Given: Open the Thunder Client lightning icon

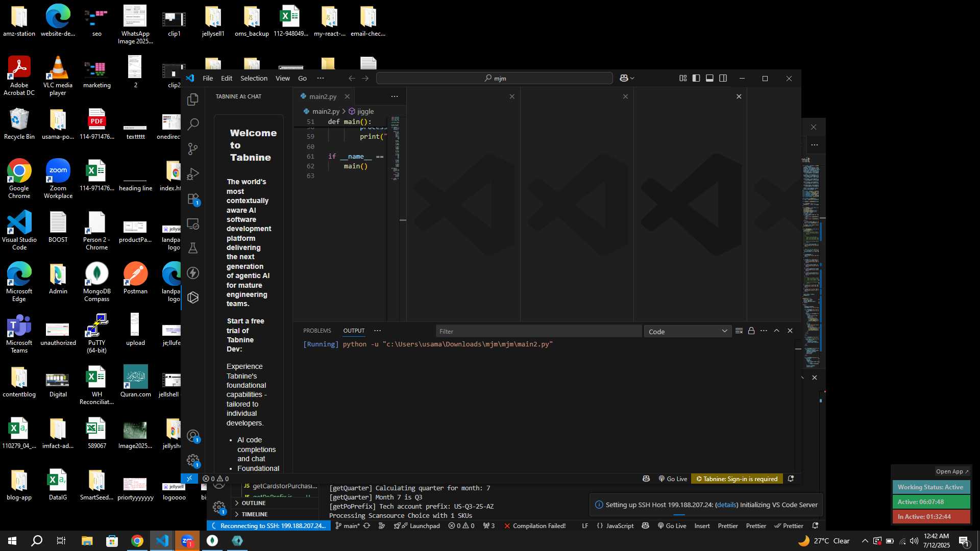Looking at the screenshot, I should coord(193,273).
